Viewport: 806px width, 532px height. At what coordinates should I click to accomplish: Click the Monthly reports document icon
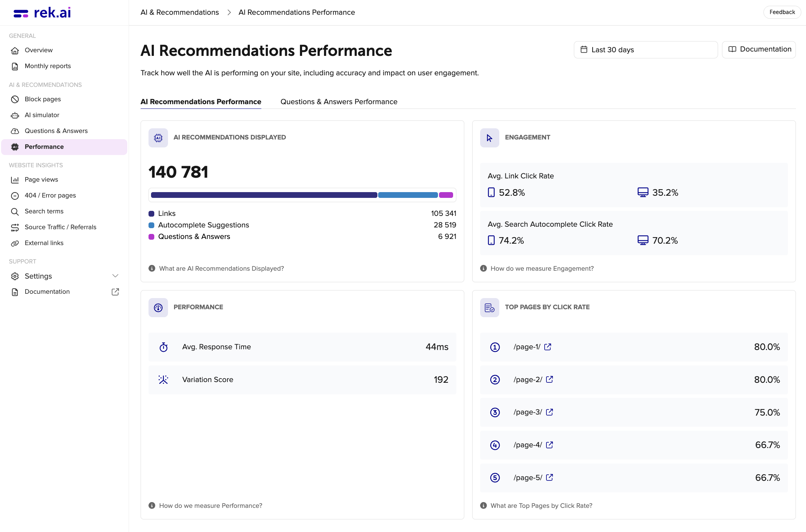(x=15, y=66)
